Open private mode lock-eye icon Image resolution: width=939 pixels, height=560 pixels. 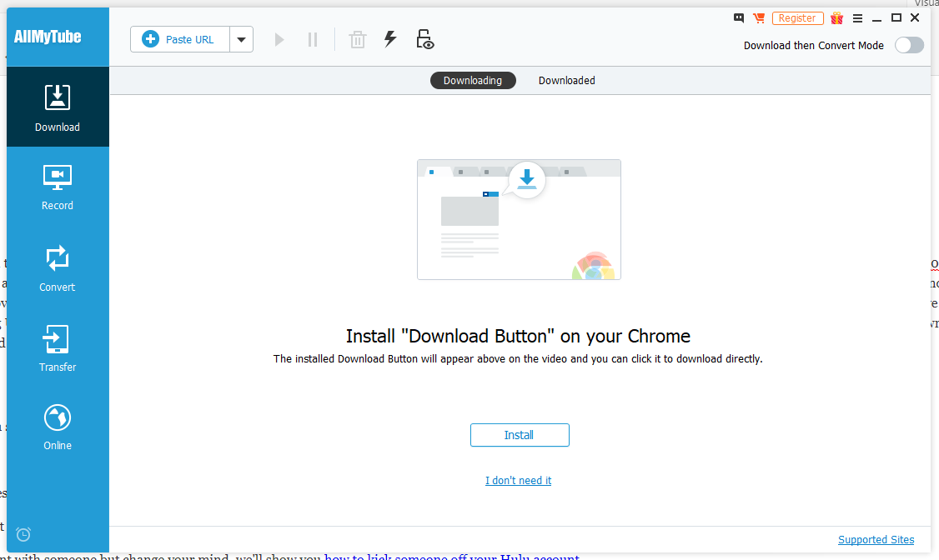click(424, 39)
